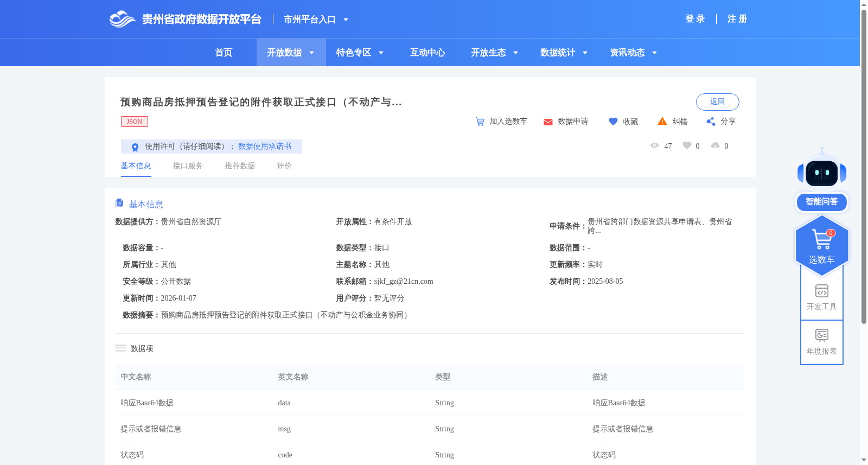Click the document icon beside 基本信息 heading
868x465 pixels.
[x=119, y=203]
